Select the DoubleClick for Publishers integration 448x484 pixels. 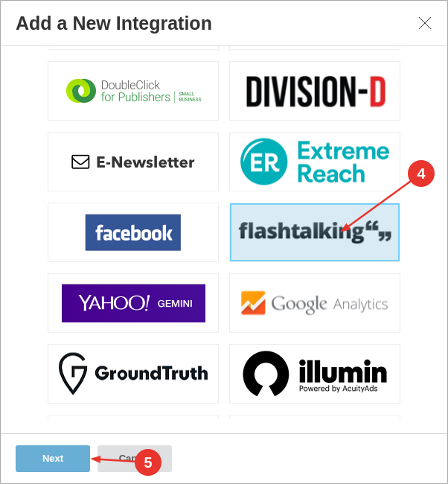click(x=133, y=91)
